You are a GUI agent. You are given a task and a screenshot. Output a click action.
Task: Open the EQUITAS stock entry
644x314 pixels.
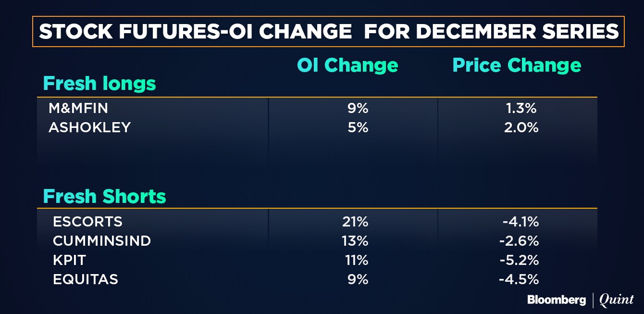[x=86, y=279]
